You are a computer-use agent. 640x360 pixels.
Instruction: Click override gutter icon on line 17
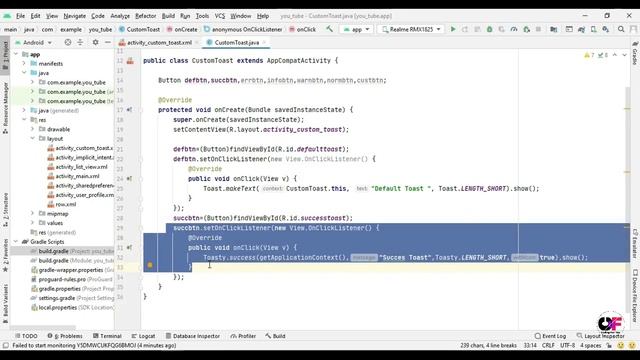(129, 110)
